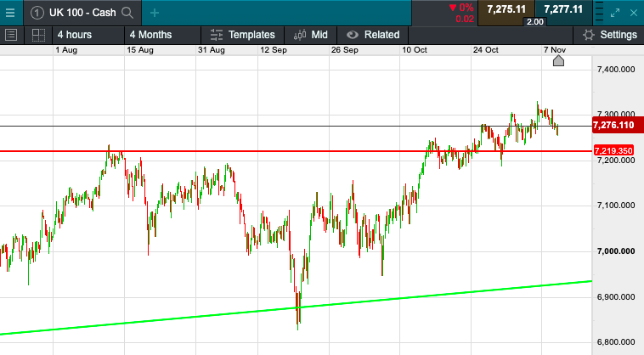Click the chart layout grid icon
Screen dimensions: 644x355
37,35
